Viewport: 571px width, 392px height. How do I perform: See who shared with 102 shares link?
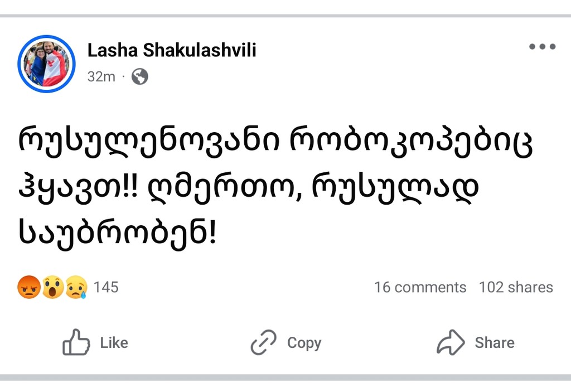point(516,287)
